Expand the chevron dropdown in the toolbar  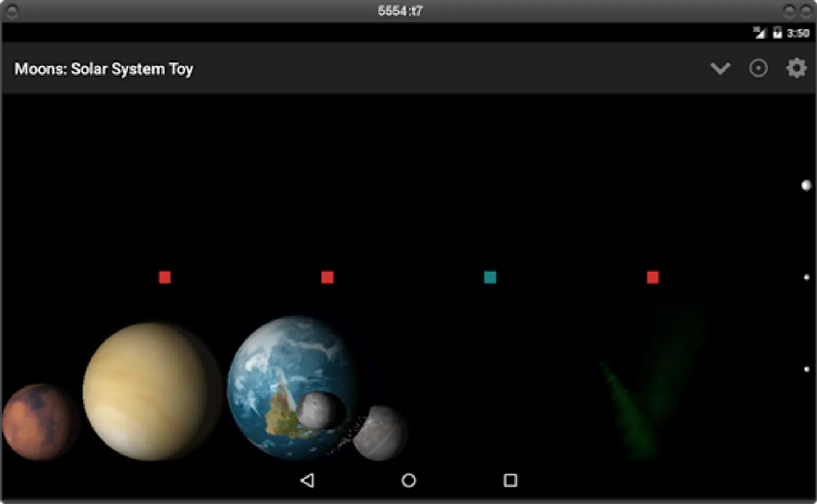720,68
